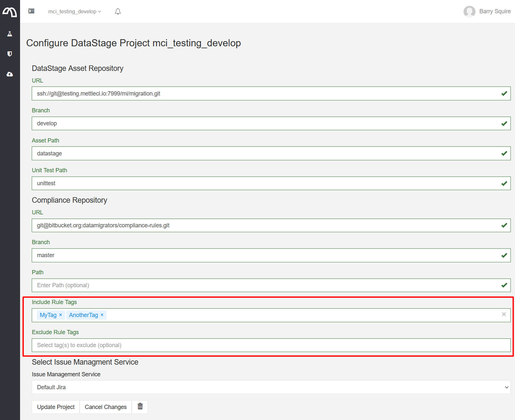Open the flask testing icon in sidebar
The width and height of the screenshot is (515, 420).
tap(10, 34)
